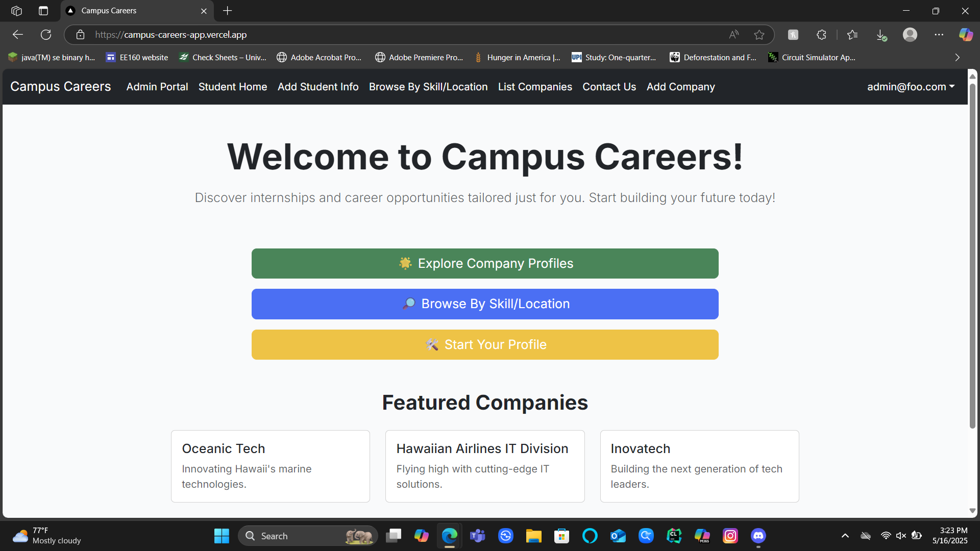
Task: Open the browser Extensions puzzle icon
Action: (x=822, y=34)
